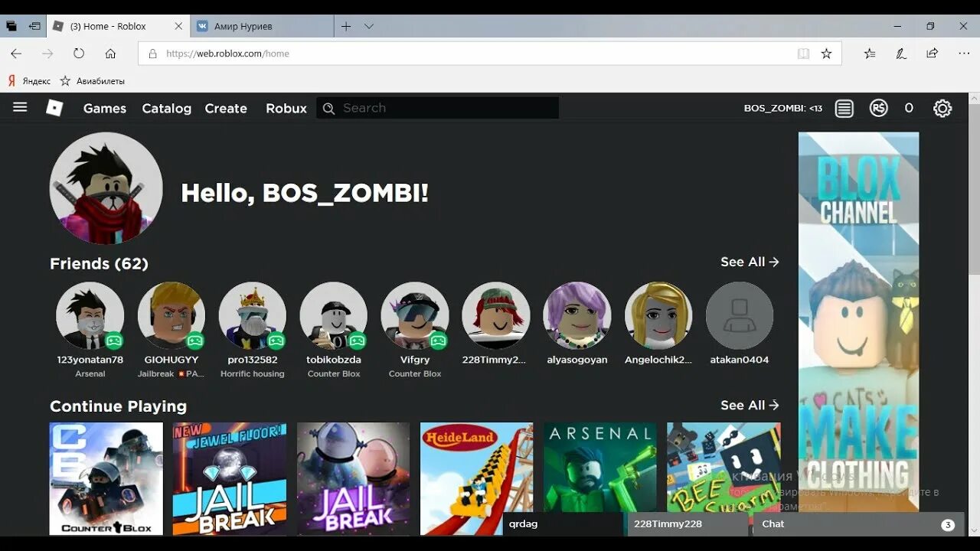Open a new tab with plus
Viewport: 980px width, 551px height.
click(346, 26)
